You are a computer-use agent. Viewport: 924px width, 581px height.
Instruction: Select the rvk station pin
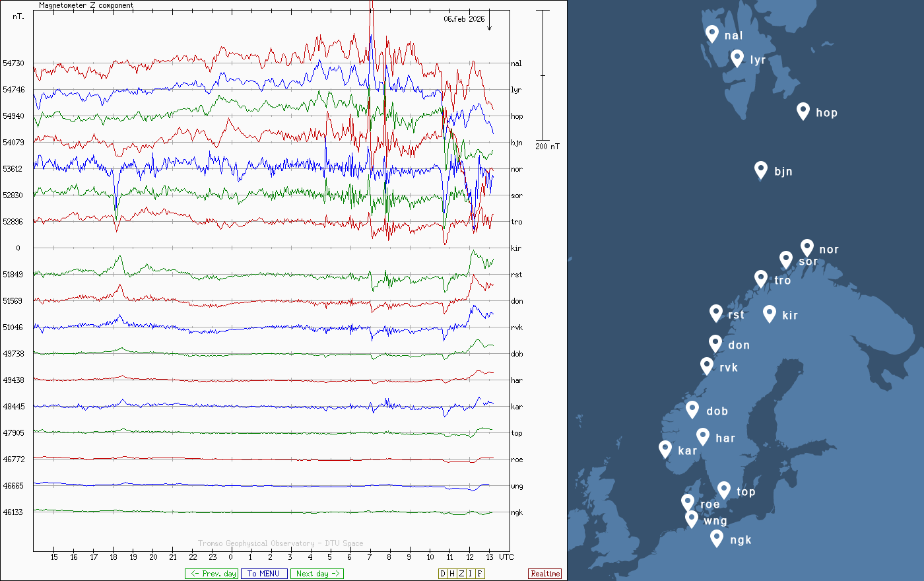click(x=707, y=366)
